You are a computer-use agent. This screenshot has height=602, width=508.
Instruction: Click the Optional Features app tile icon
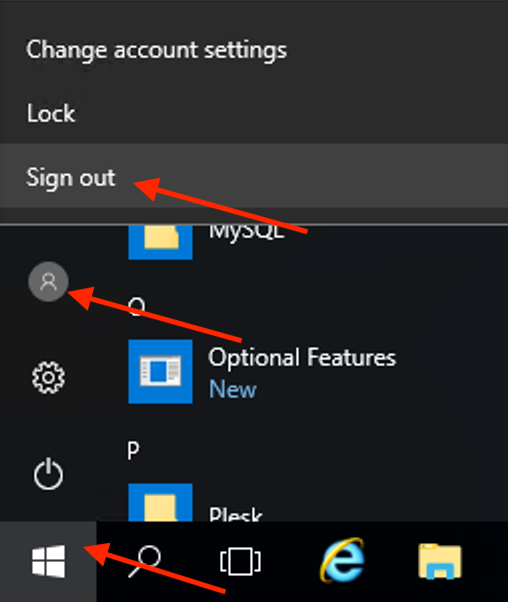161,372
